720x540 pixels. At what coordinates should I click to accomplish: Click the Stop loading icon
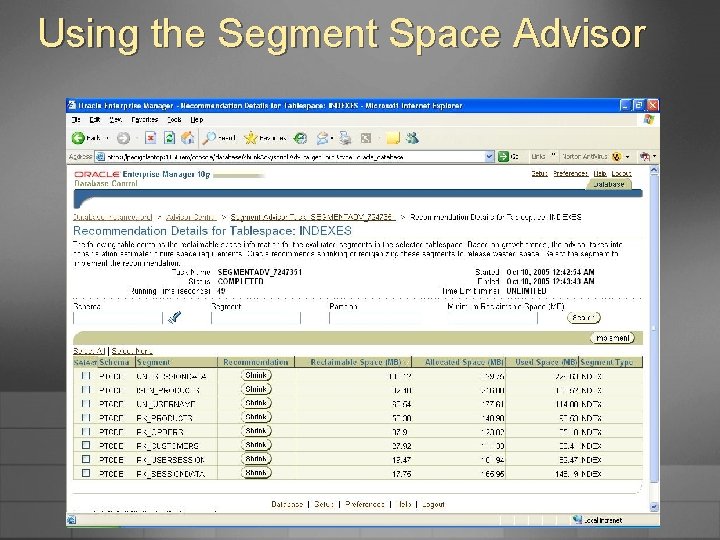tap(150, 138)
